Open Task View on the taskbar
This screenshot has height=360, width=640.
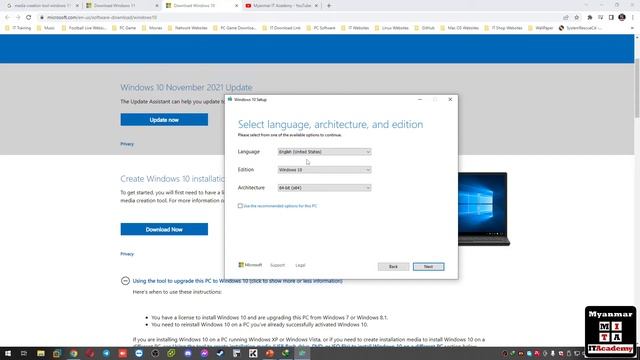pos(24,353)
